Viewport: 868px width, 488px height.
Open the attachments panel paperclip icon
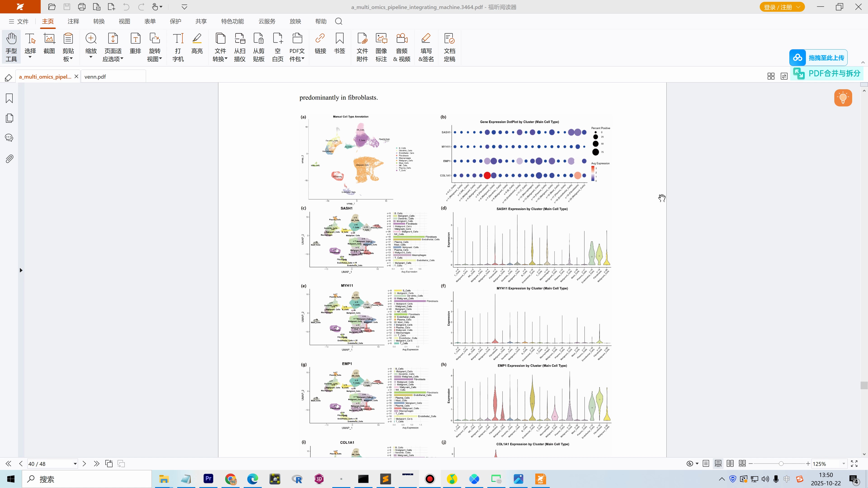point(9,159)
